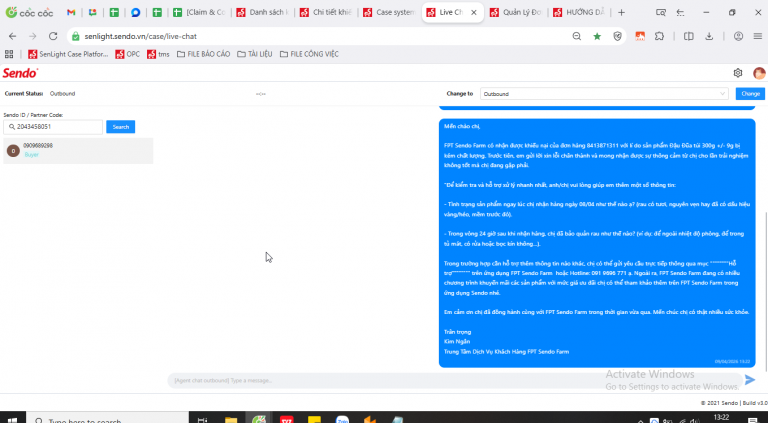Open SenLight Case Platform bookmark

(x=68, y=54)
